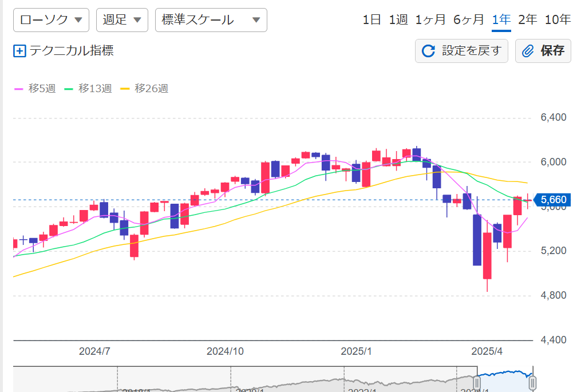Click the 2024/10 date axis label
Image resolution: width=581 pixels, height=392 pixels.
click(x=226, y=351)
